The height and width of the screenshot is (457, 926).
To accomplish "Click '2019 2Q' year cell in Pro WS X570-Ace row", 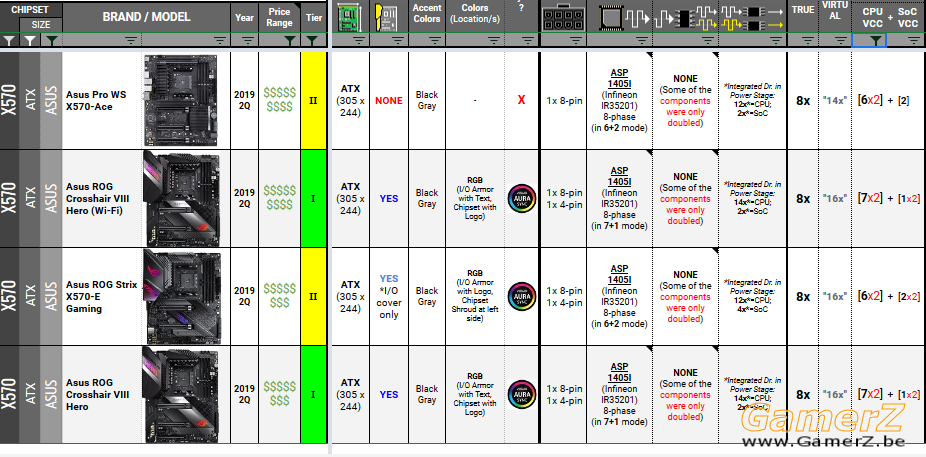I will [x=244, y=100].
